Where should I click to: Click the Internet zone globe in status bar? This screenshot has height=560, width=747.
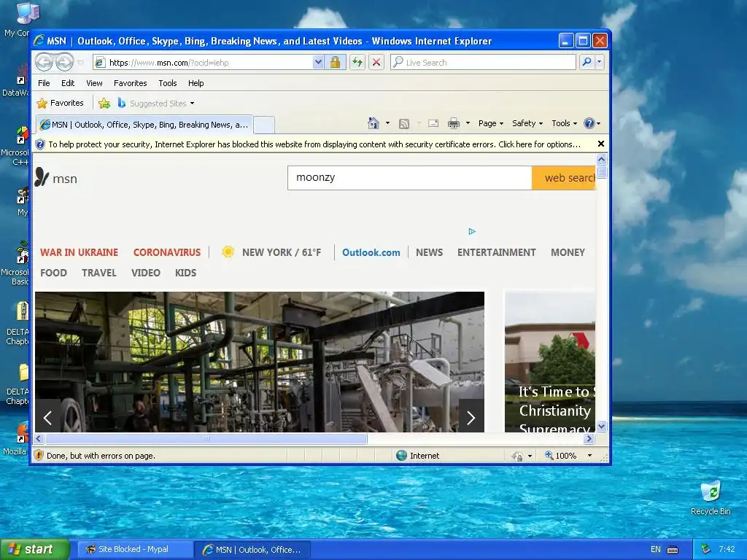pos(402,455)
